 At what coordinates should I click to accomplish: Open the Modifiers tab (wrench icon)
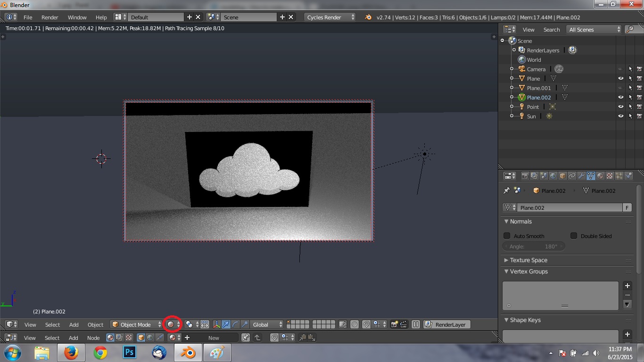(581, 176)
